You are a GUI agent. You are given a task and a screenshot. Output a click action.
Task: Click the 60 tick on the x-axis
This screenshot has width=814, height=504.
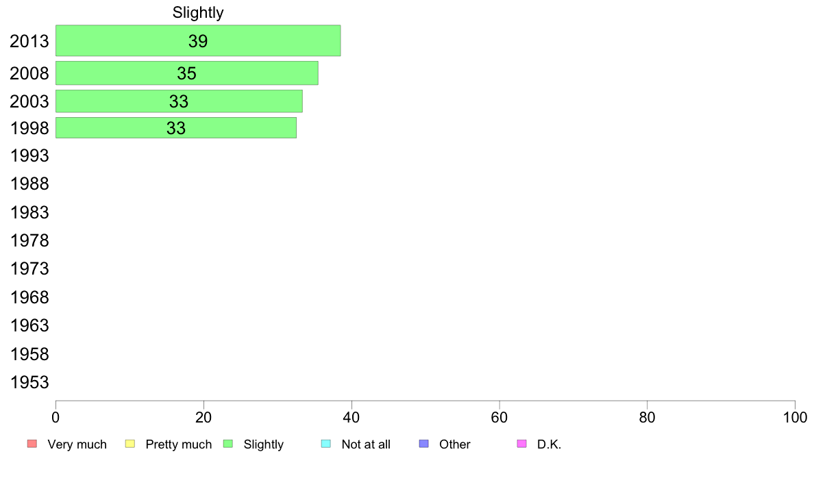[500, 417]
